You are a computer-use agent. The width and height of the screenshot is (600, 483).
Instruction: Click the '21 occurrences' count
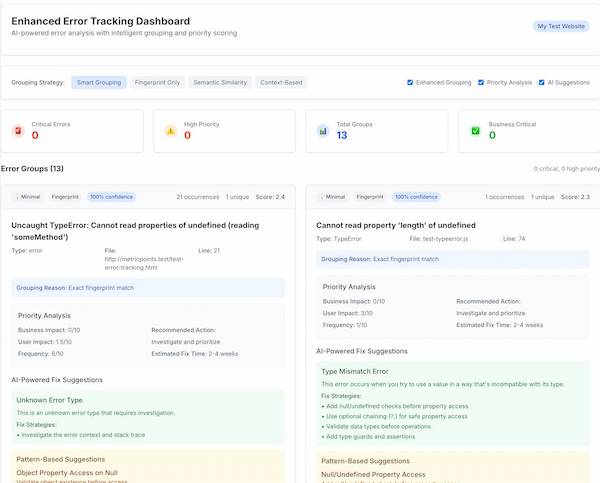point(198,197)
